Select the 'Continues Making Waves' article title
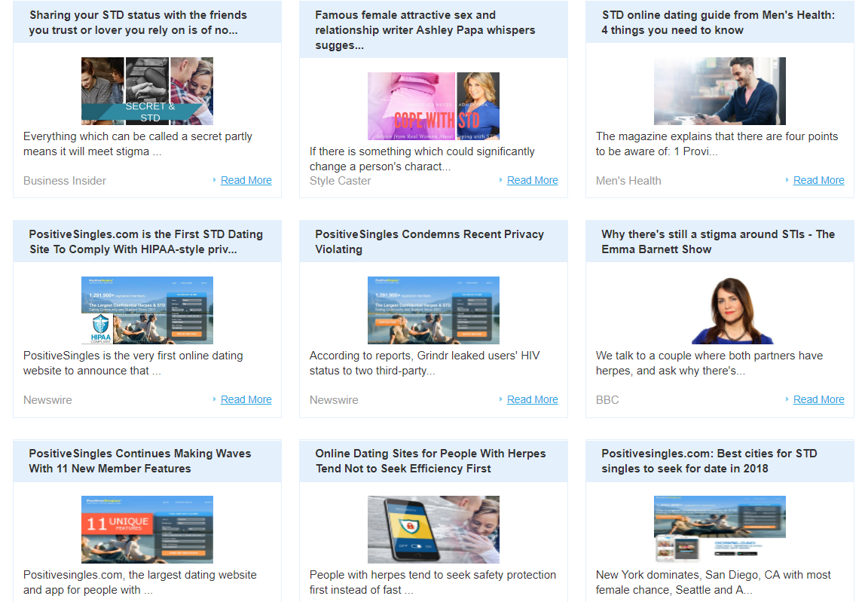The image size is (868, 602). pyautogui.click(x=140, y=461)
